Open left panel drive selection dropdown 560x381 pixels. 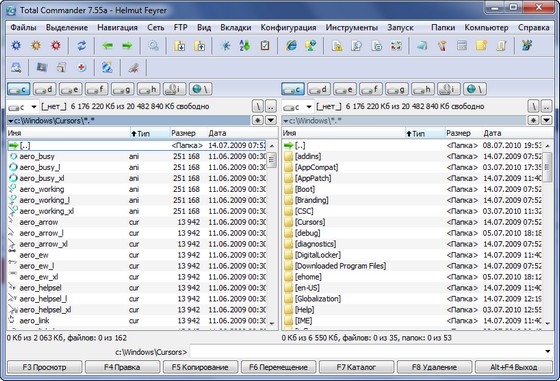click(x=23, y=106)
